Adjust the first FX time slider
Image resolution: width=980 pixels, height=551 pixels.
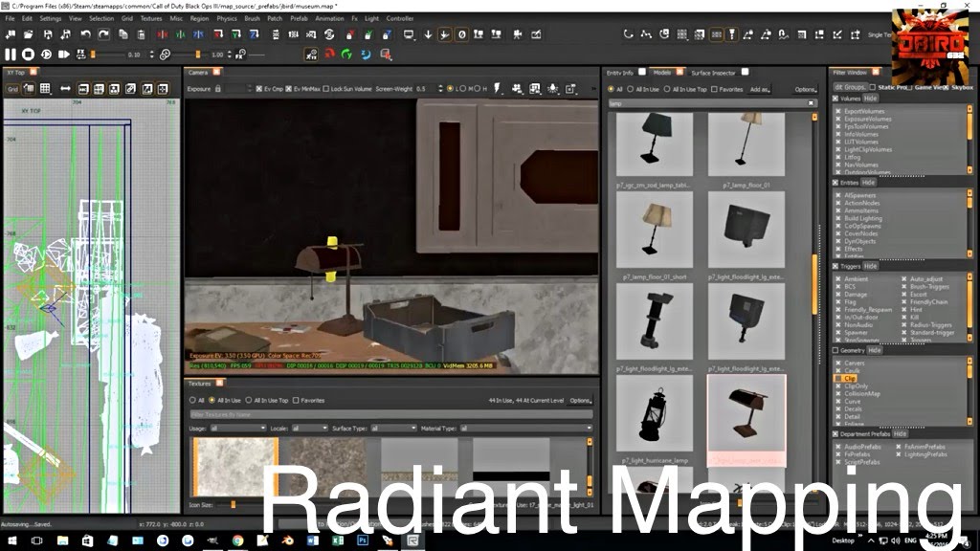pyautogui.click(x=93, y=55)
